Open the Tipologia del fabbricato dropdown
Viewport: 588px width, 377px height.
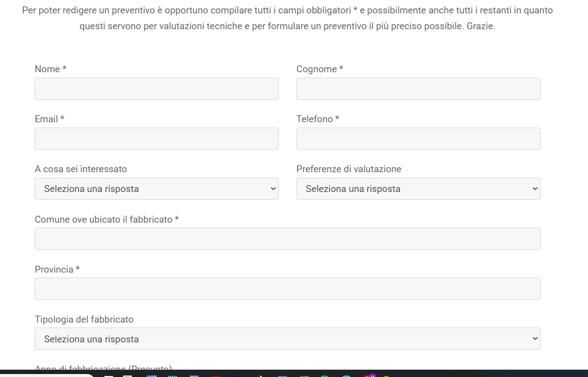pyautogui.click(x=287, y=338)
